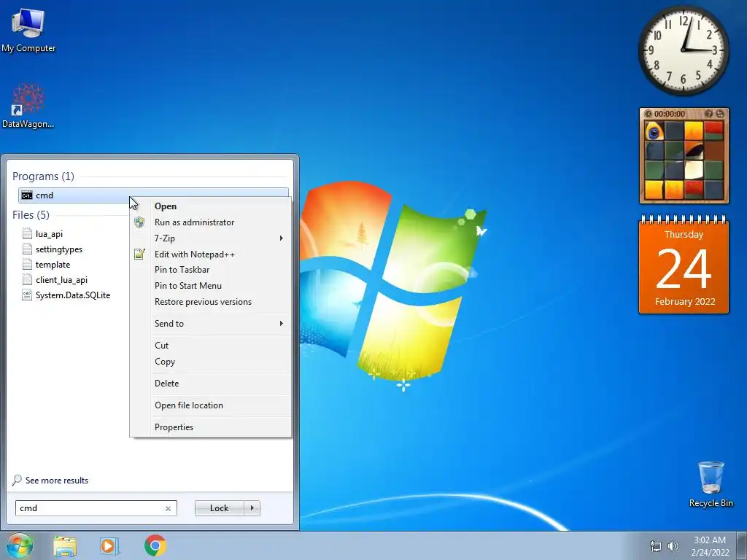The image size is (747, 560).
Task: Click the Picture Puzzle timer clock icon
Action: [649, 114]
